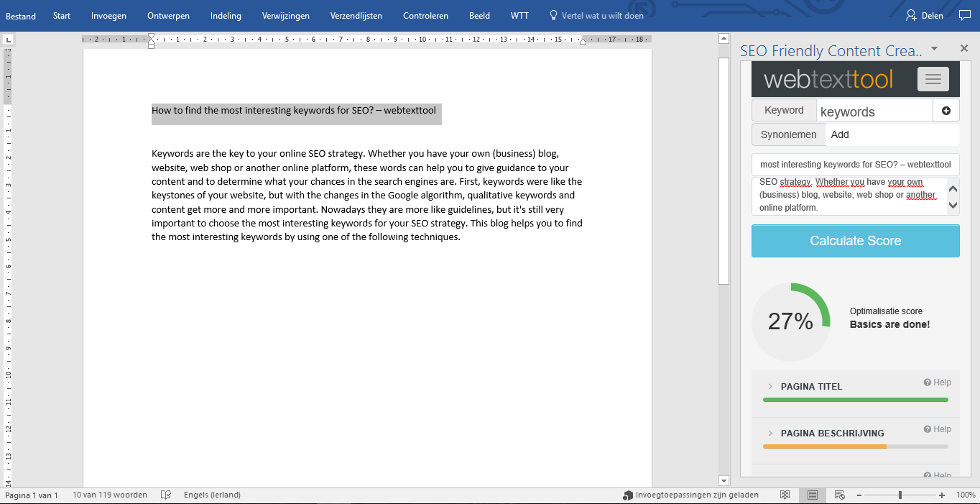980x504 pixels.
Task: Click the zoom out minus button
Action: pos(859,495)
